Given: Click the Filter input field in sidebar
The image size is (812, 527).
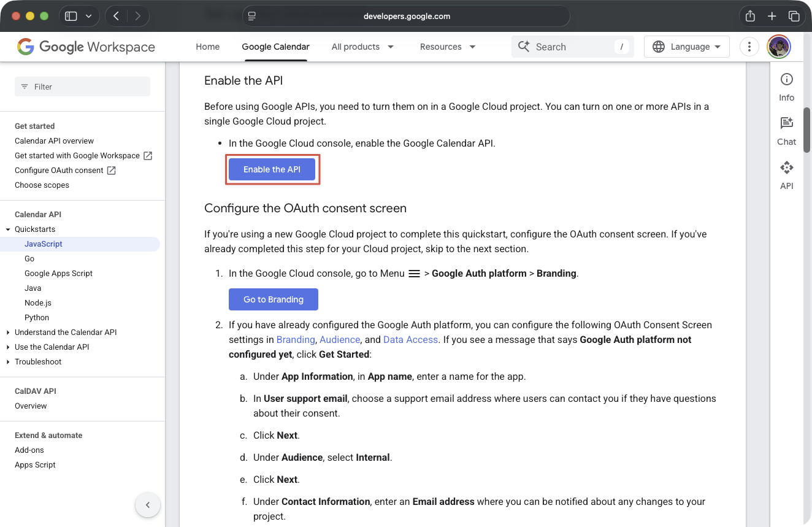Looking at the screenshot, I should click(82, 87).
